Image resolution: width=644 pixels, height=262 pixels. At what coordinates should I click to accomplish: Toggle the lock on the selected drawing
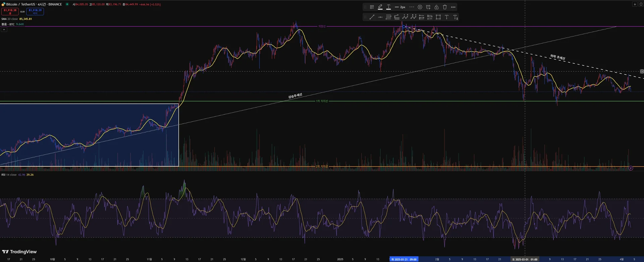(x=436, y=7)
